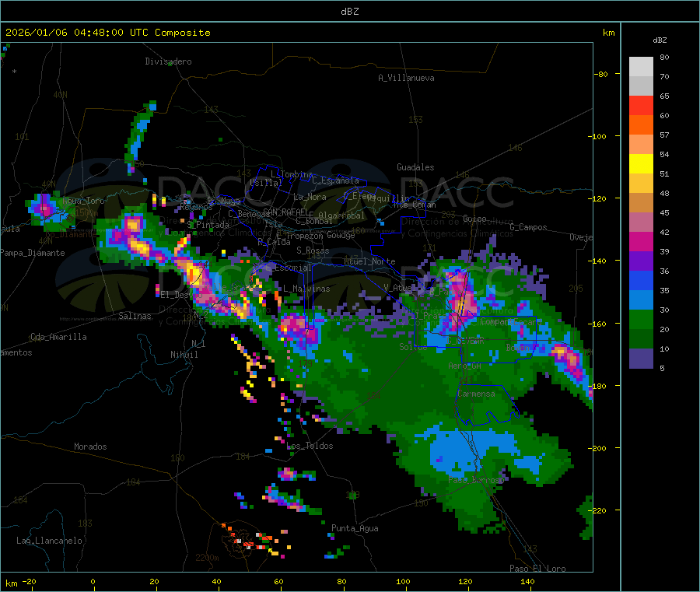Click the 'Morados' map label

[90, 447]
